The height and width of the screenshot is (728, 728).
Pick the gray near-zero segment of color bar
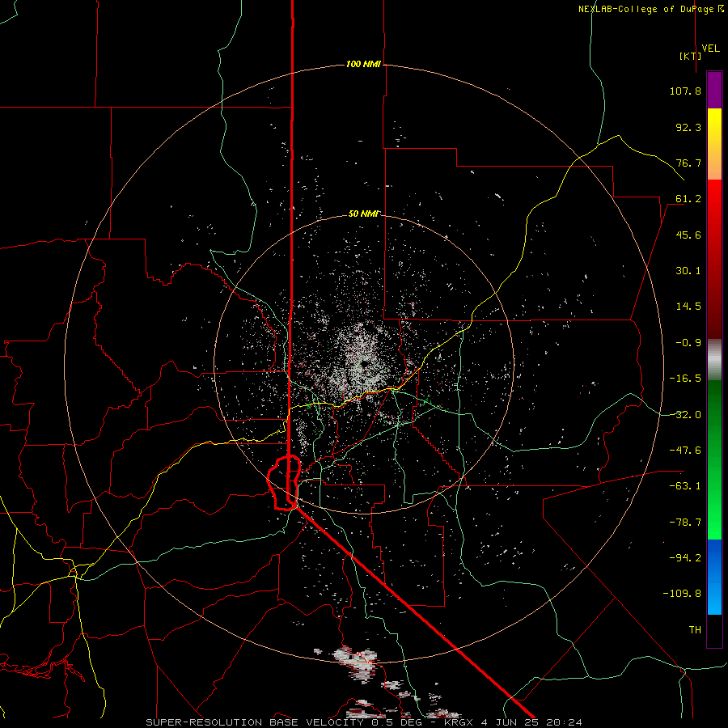714,360
